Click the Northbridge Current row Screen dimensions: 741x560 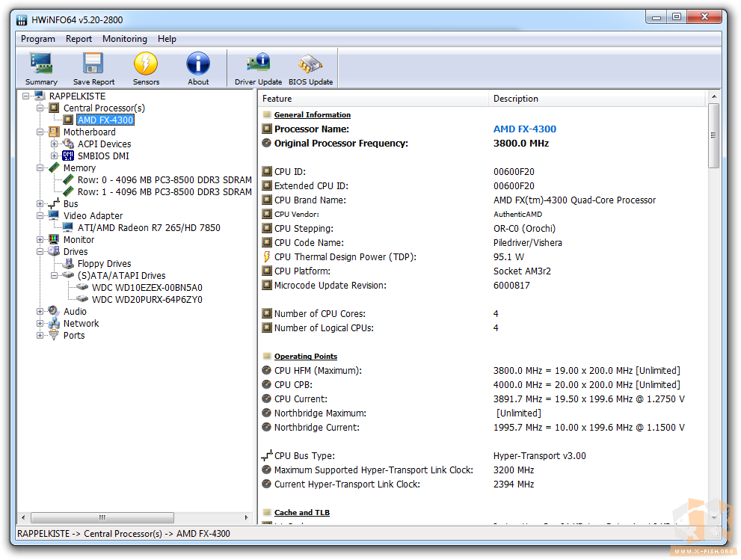pyautogui.click(x=482, y=427)
